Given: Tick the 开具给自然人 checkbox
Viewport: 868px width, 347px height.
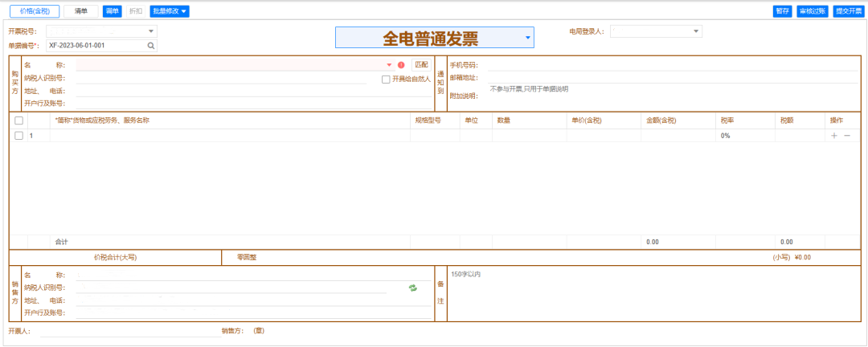Looking at the screenshot, I should click(386, 79).
